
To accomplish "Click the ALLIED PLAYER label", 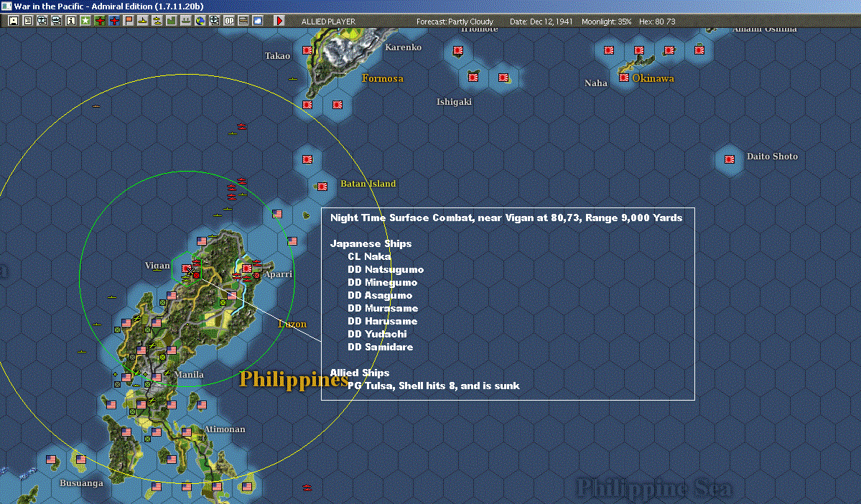I will click(x=328, y=22).
